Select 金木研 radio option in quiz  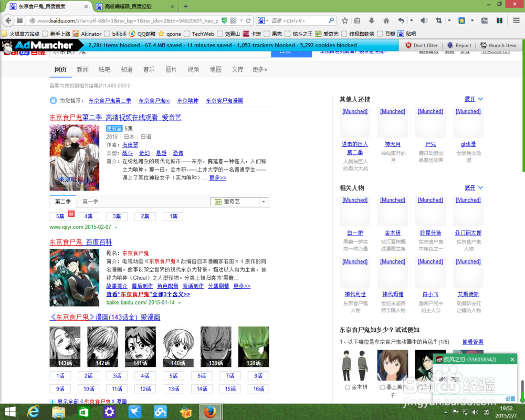pos(348,387)
